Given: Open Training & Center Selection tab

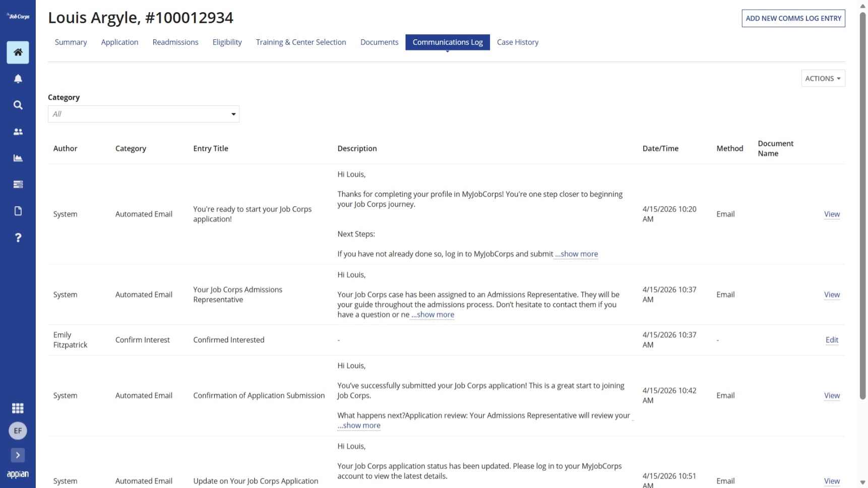Looking at the screenshot, I should coord(301,42).
